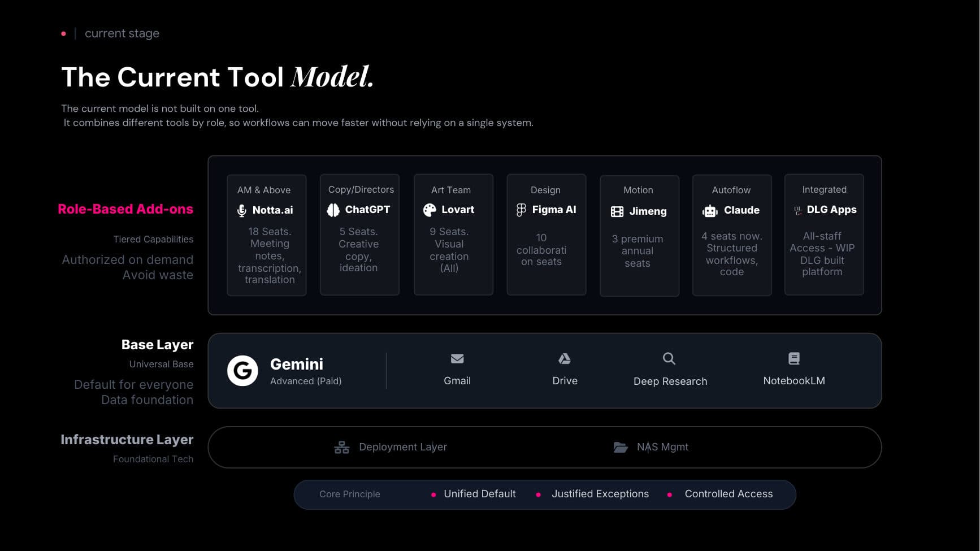980x551 pixels.
Task: Select the Lovart palette icon
Action: tap(428, 210)
